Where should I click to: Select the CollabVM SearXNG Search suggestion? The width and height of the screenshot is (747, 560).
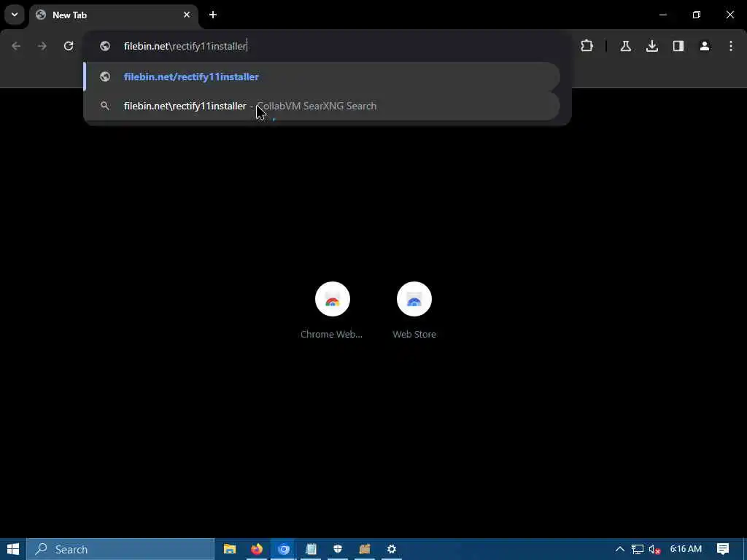point(322,106)
